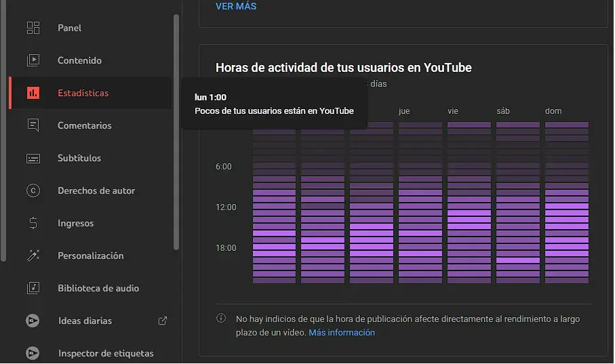This screenshot has width=615, height=364.
Task: Click the VER MÁS link
Action: click(236, 6)
